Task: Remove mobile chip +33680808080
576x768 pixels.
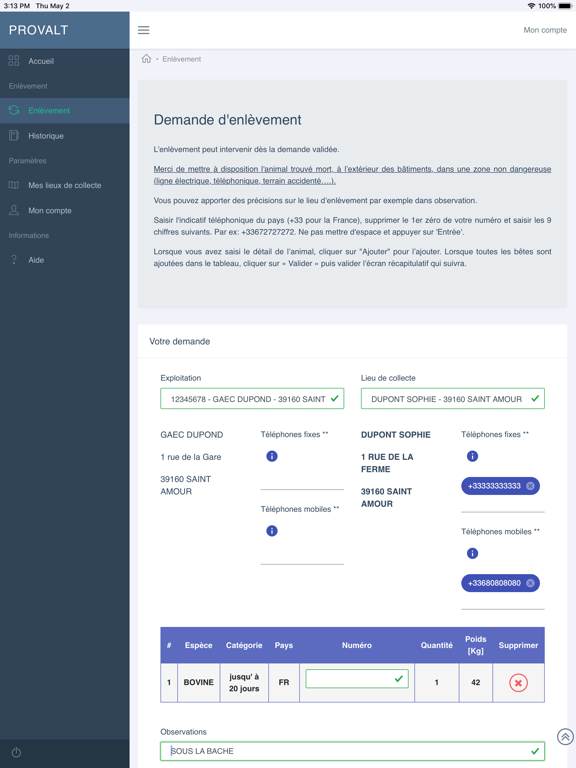Action: tap(530, 583)
